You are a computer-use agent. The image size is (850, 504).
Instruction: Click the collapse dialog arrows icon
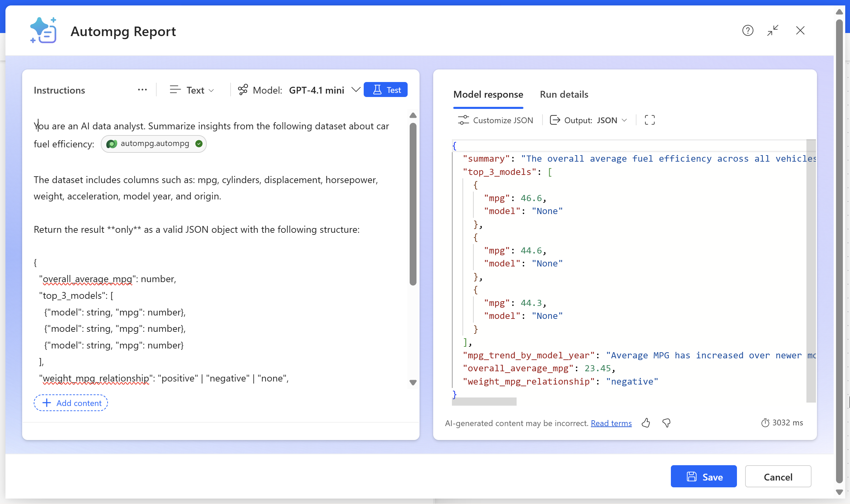[773, 31]
